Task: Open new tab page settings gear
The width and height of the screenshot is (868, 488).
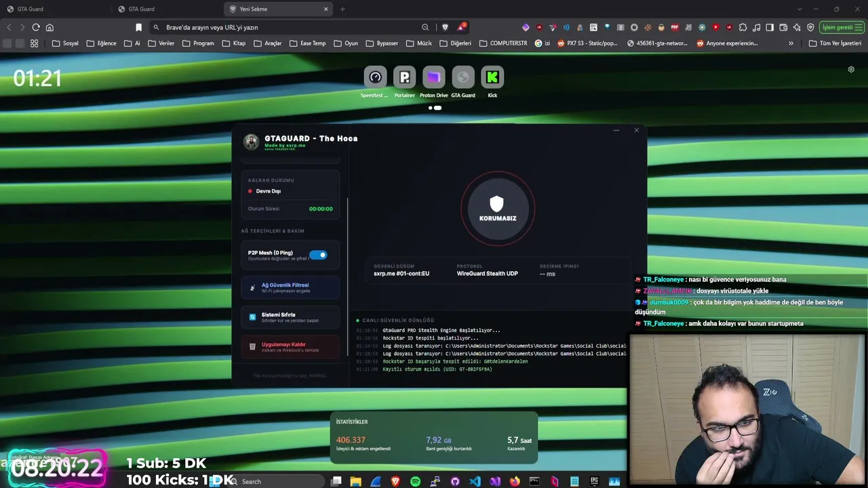Action: (x=851, y=69)
